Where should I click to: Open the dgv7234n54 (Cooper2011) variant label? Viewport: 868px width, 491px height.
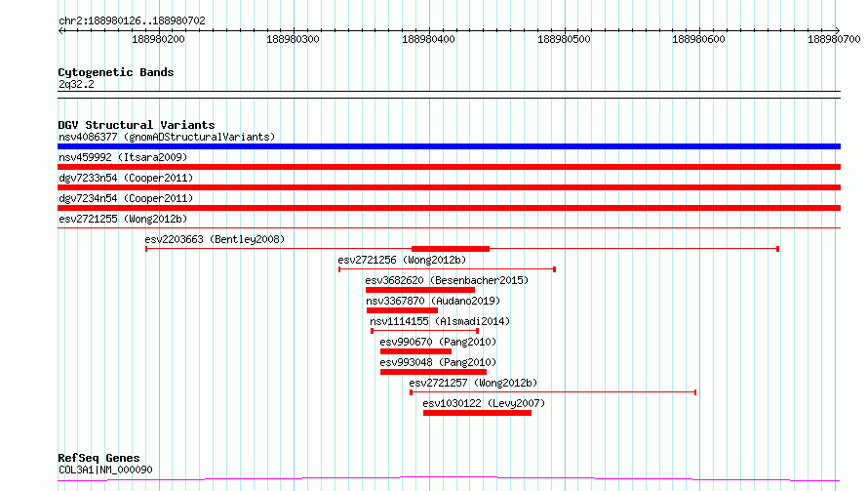click(126, 198)
